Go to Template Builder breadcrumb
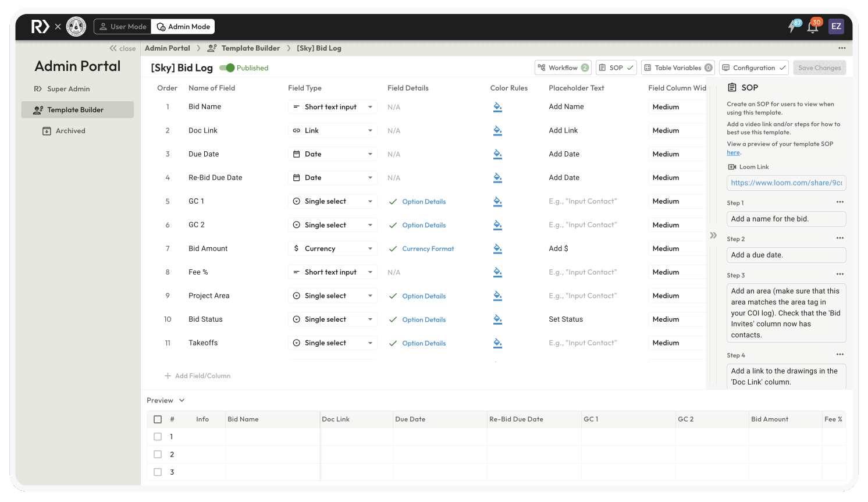The height and width of the screenshot is (502, 868). click(250, 48)
